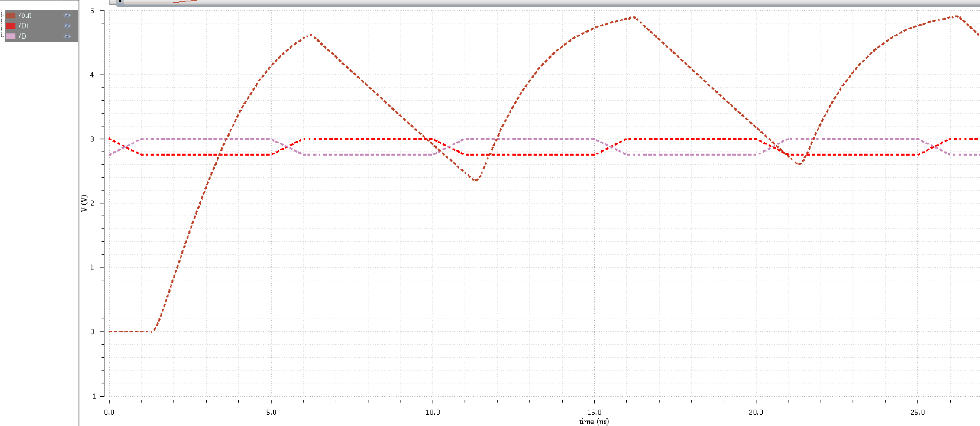Select the /D legend label
This screenshot has width=980, height=426.
coord(22,36)
